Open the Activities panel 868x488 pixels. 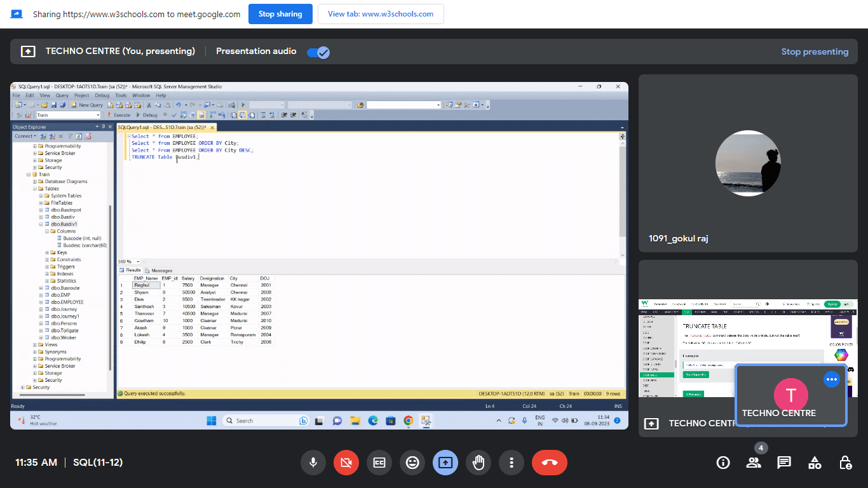(x=815, y=463)
